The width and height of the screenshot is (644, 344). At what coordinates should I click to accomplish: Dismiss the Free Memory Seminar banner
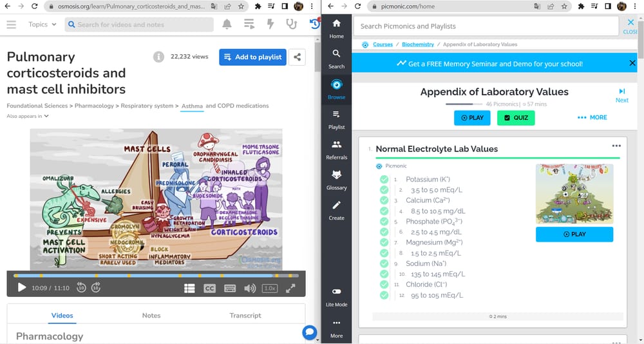pyautogui.click(x=632, y=63)
